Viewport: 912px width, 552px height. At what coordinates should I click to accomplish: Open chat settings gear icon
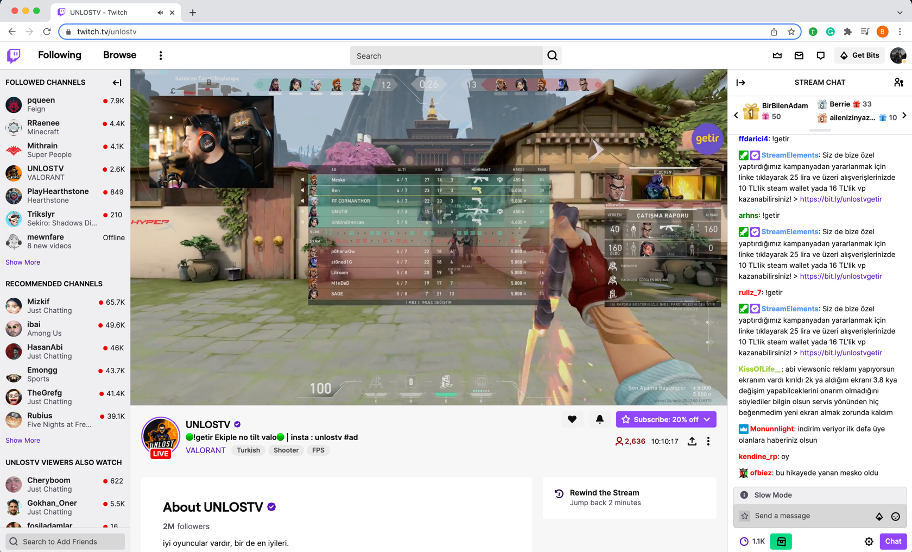(x=868, y=542)
